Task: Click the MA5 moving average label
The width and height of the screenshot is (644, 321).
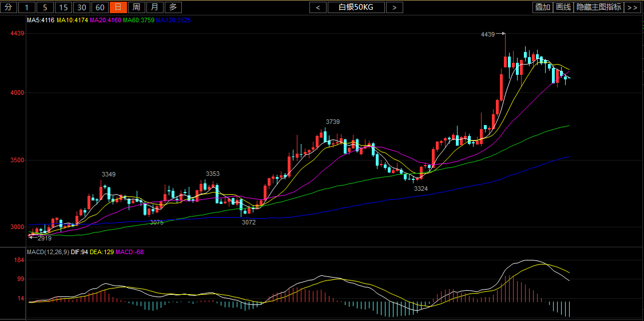Action: click(41, 21)
